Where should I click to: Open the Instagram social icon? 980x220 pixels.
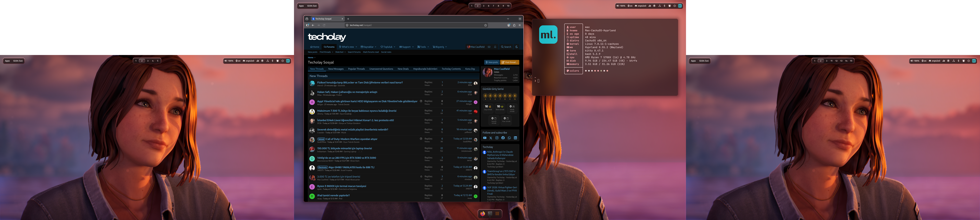[497, 138]
